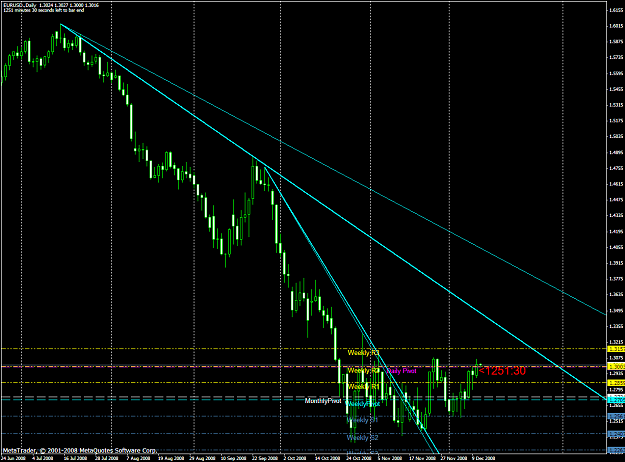Click the MetaTrader MetaQuotes copyright text
The width and height of the screenshot is (625, 462).
(x=80, y=450)
